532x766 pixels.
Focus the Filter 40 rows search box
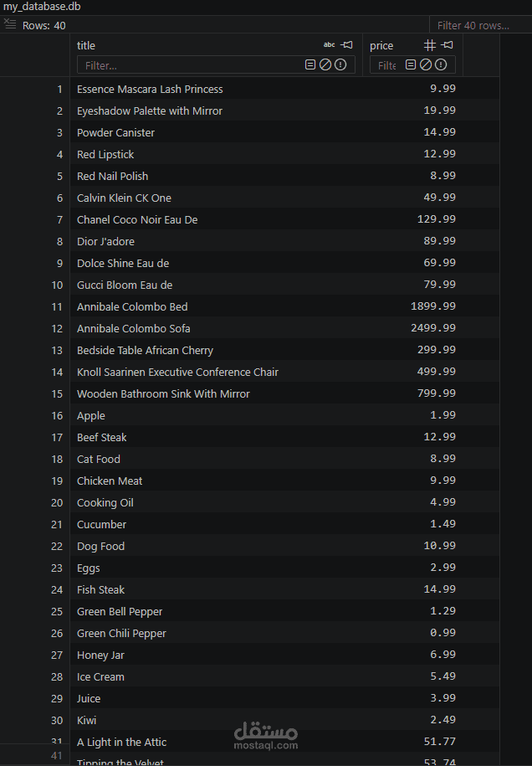[x=480, y=25]
